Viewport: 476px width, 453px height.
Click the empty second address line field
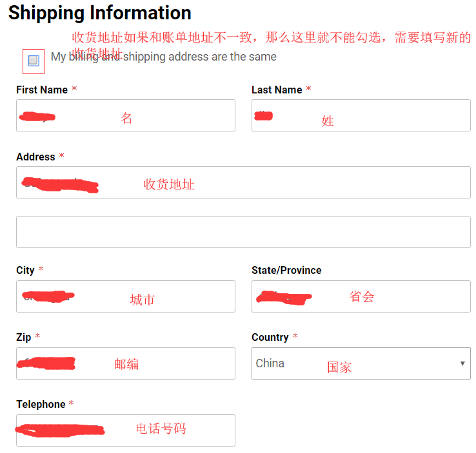[243, 232]
